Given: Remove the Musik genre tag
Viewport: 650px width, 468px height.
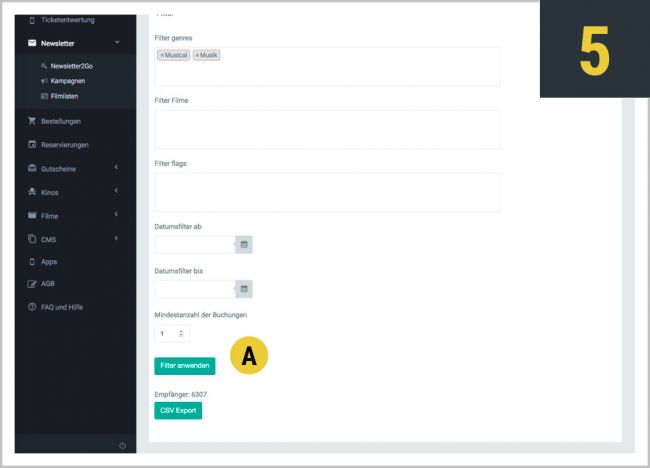Looking at the screenshot, I should coord(197,55).
